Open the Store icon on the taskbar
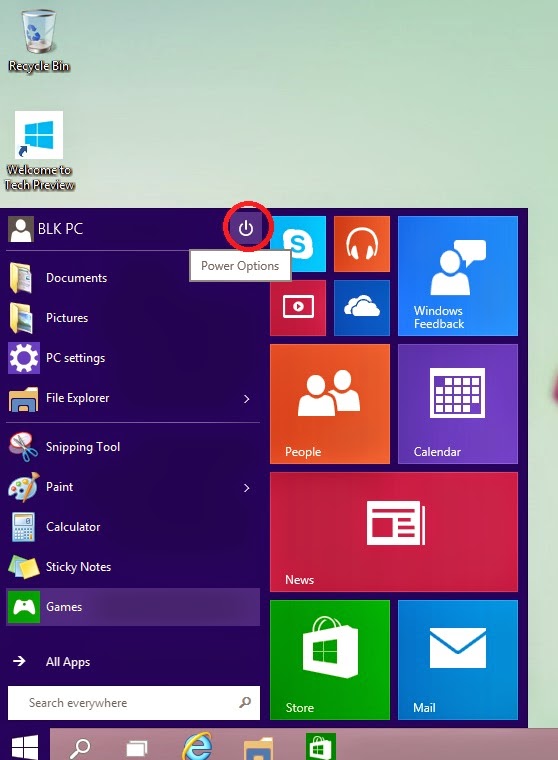 pos(320,747)
